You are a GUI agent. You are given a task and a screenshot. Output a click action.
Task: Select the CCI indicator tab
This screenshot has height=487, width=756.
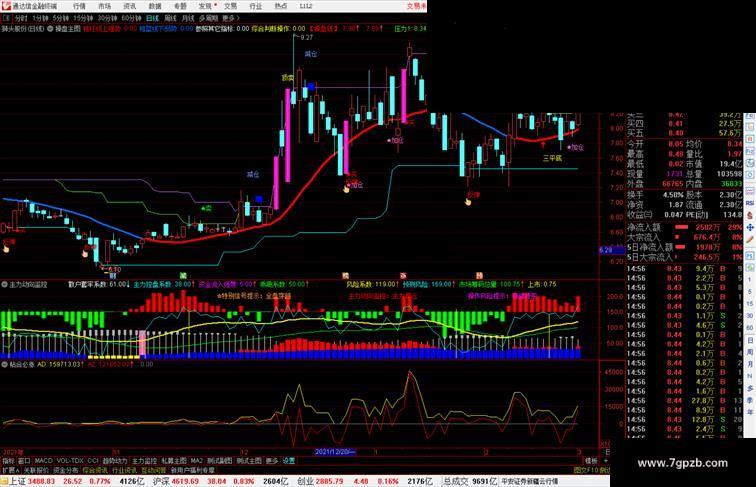pyautogui.click(x=93, y=461)
